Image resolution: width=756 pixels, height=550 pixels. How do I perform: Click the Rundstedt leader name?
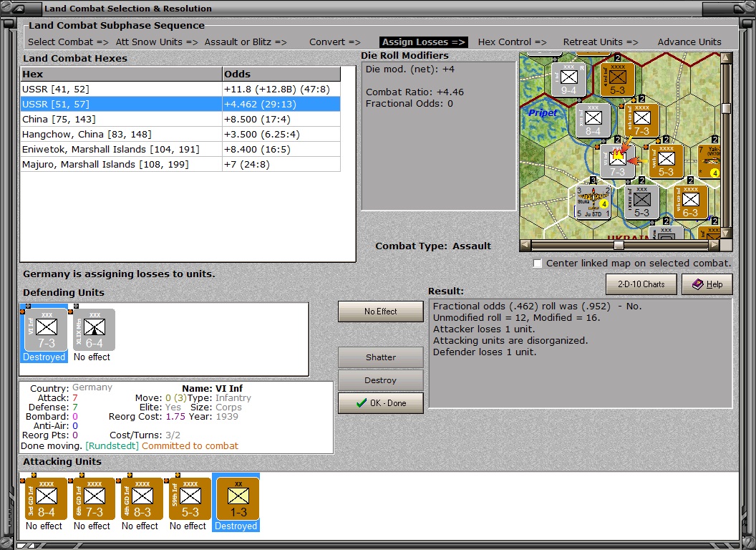(112, 445)
